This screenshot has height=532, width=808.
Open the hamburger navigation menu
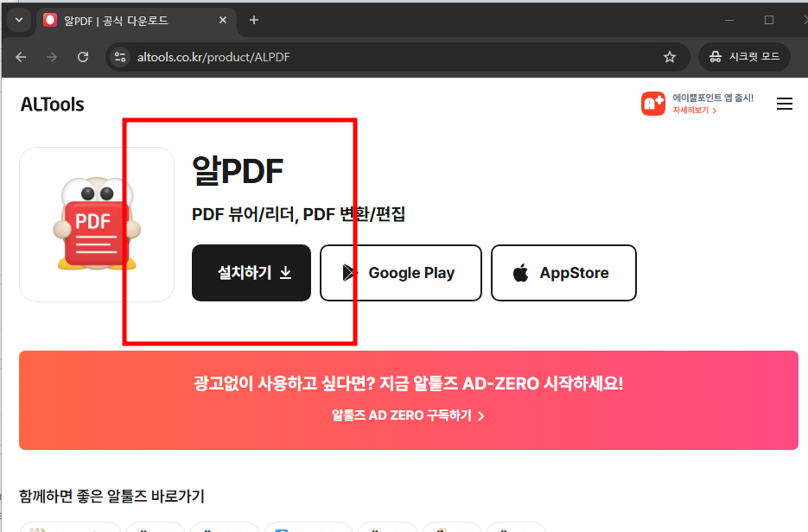point(785,104)
